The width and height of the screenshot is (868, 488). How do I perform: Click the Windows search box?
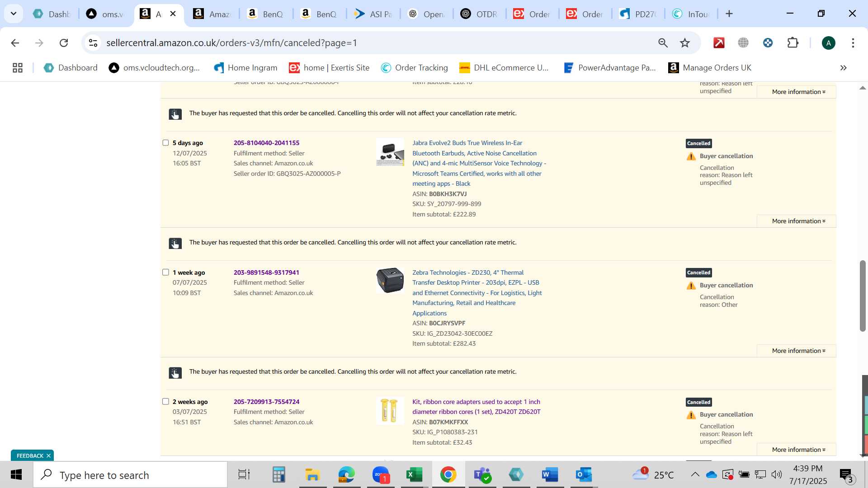[130, 475]
